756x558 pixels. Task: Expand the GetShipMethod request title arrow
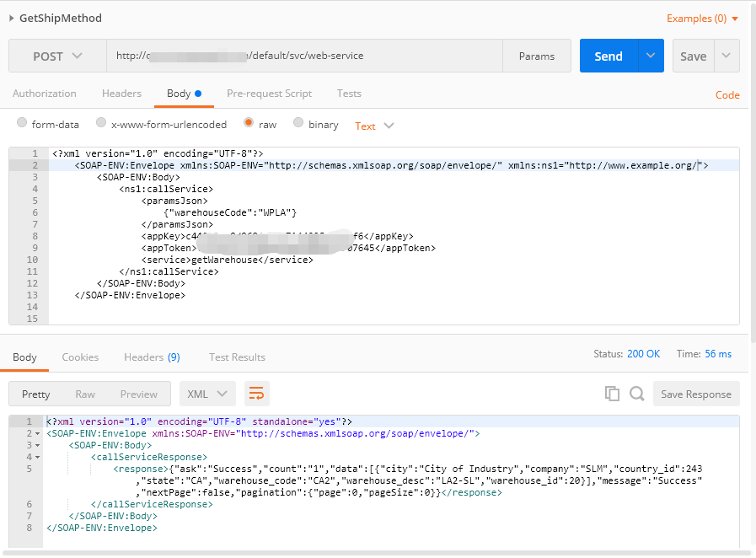pyautogui.click(x=12, y=19)
